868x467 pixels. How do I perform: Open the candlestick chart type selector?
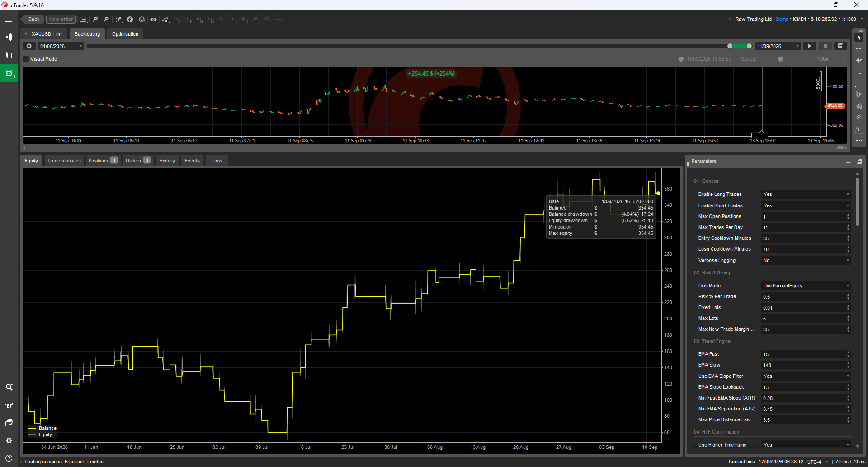click(118, 19)
